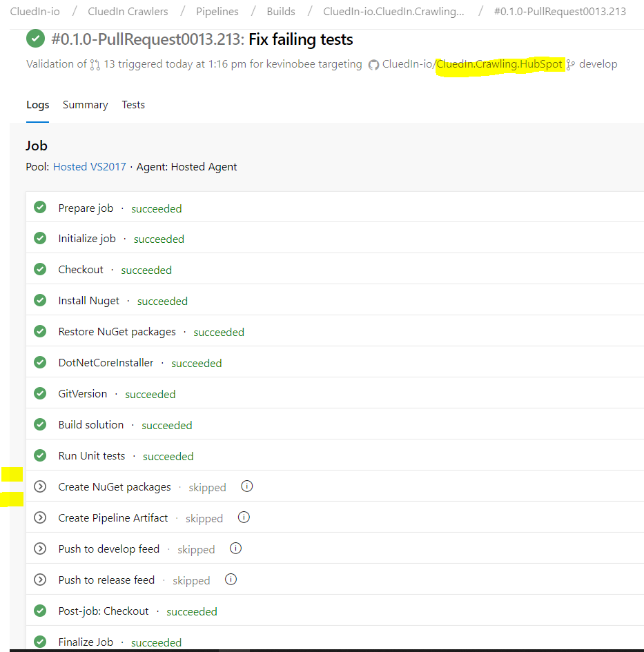Open info icon next to Push to release feed
644x652 pixels.
click(x=231, y=580)
